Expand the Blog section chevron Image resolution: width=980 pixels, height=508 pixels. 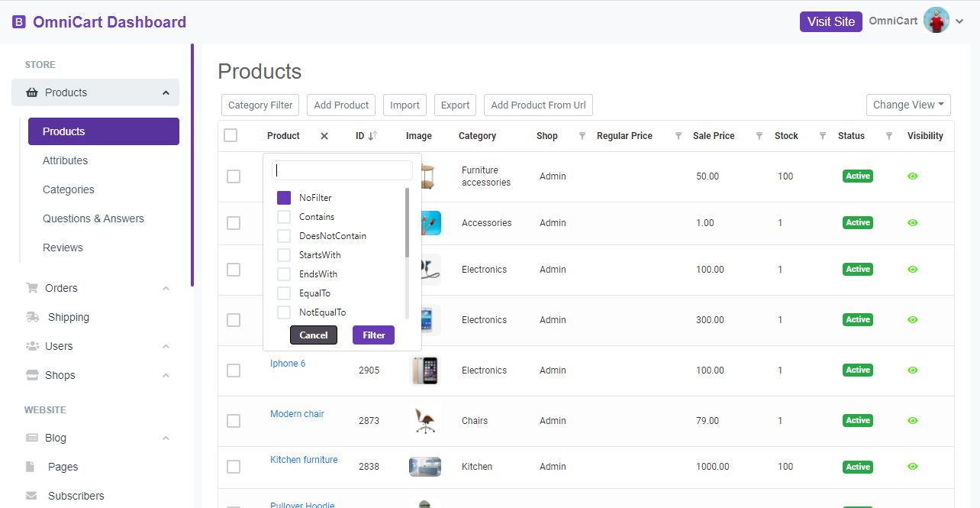click(x=166, y=438)
